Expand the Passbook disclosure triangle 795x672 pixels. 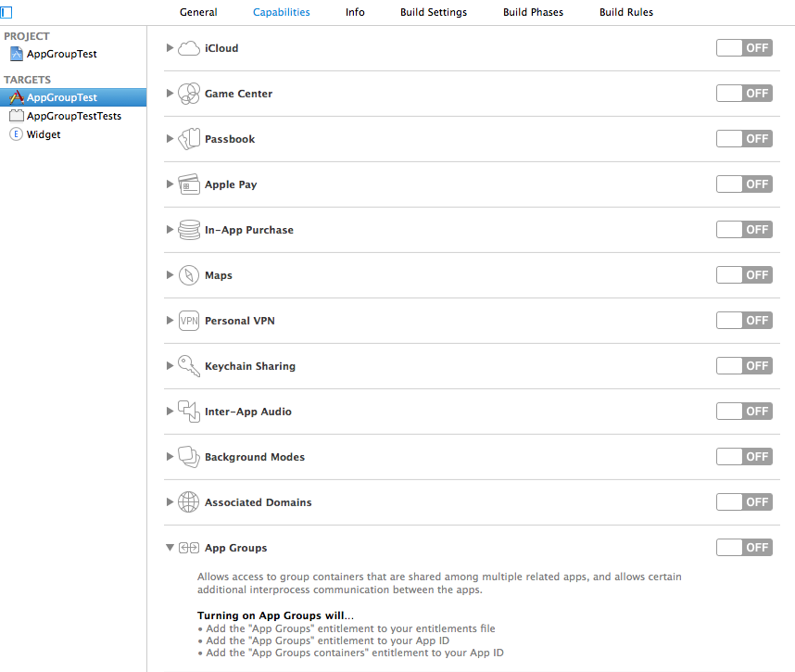pos(170,139)
